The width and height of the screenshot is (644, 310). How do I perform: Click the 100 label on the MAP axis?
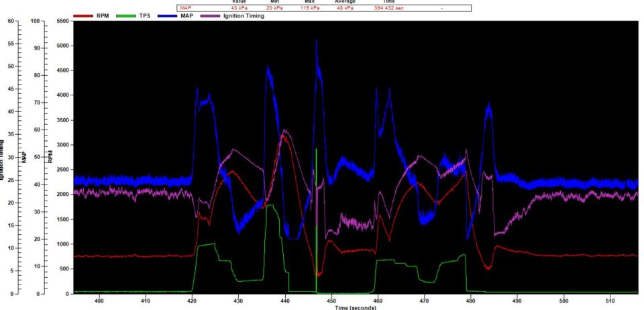point(36,21)
